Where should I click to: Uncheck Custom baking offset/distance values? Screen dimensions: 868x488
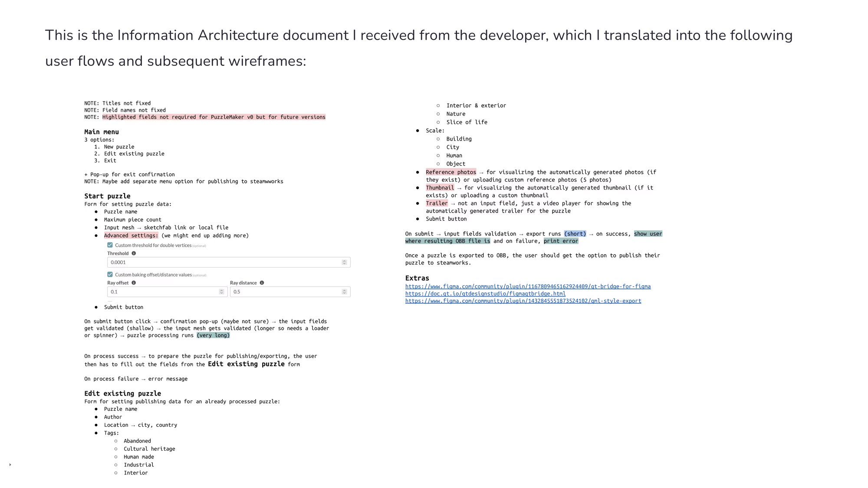[x=110, y=275]
